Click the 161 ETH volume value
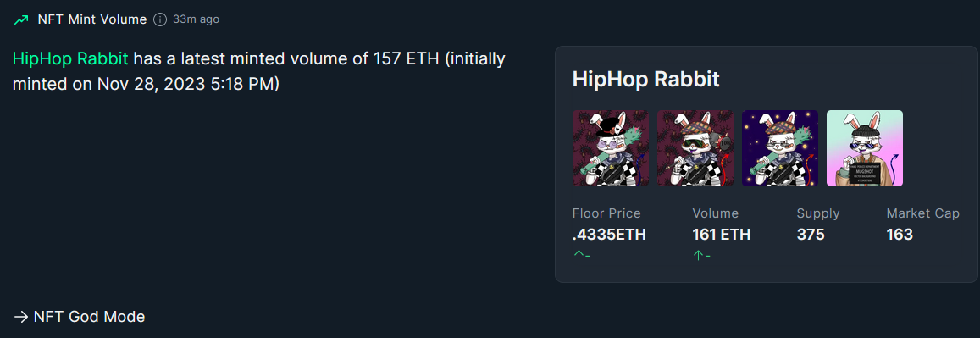Viewport: 980px width, 338px height. click(x=722, y=235)
